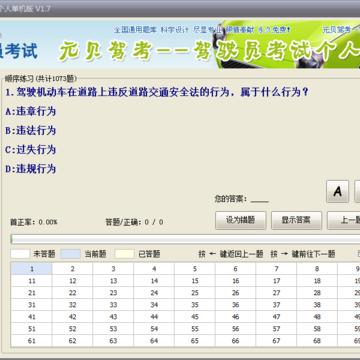Jump to question 25 in the grid
This screenshot has height=360, width=360.
(195, 293)
